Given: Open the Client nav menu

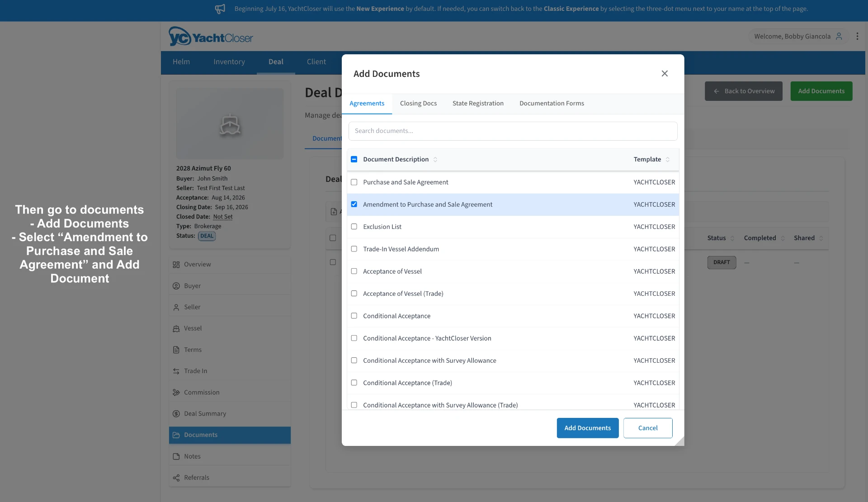Looking at the screenshot, I should tap(316, 62).
